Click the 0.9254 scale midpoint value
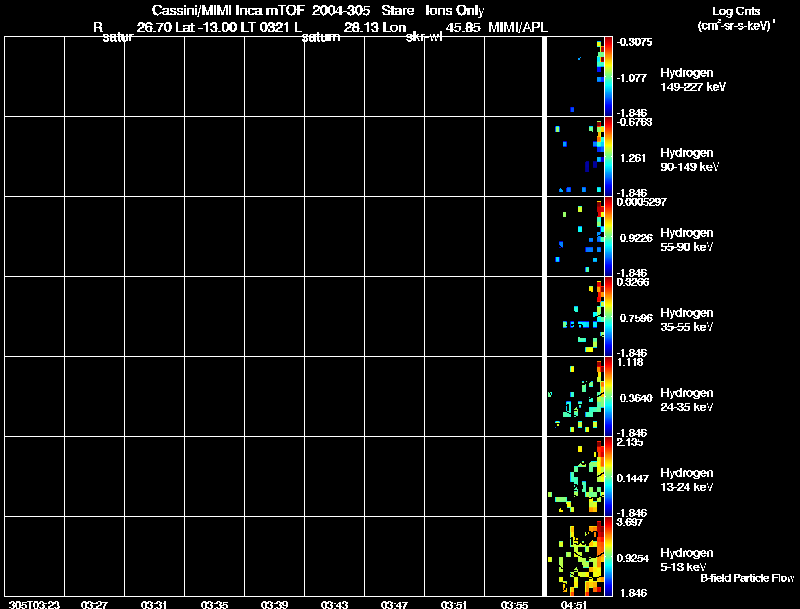The width and height of the screenshot is (800, 609). tap(633, 559)
